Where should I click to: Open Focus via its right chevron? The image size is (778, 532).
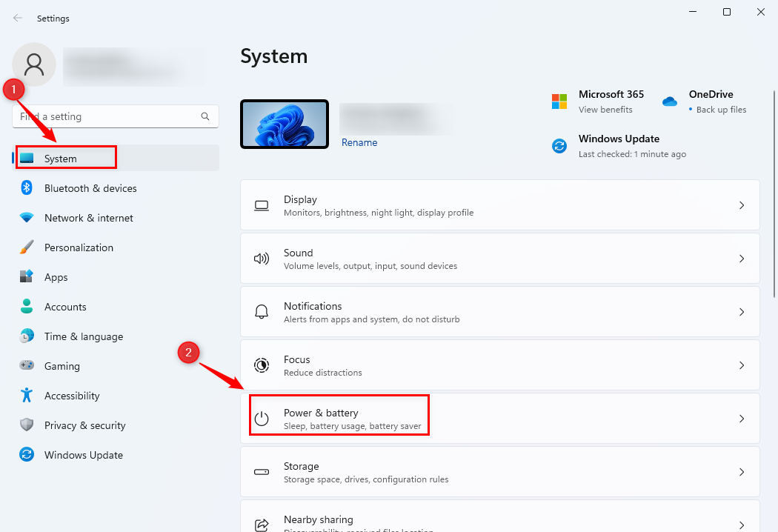(x=742, y=365)
